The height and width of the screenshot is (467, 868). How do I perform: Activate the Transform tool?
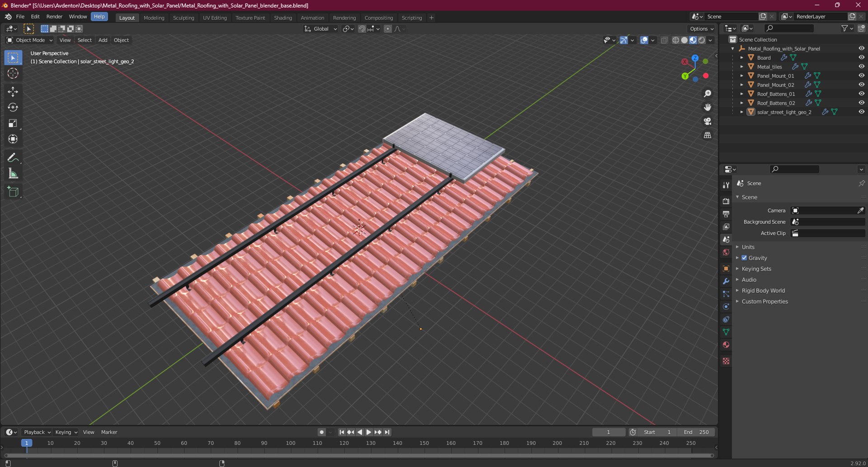click(13, 139)
